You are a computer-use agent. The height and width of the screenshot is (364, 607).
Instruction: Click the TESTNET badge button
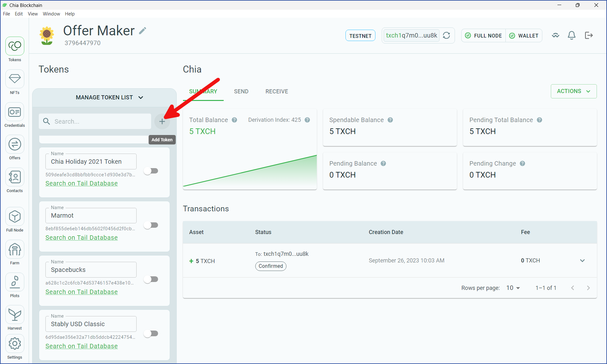click(360, 36)
